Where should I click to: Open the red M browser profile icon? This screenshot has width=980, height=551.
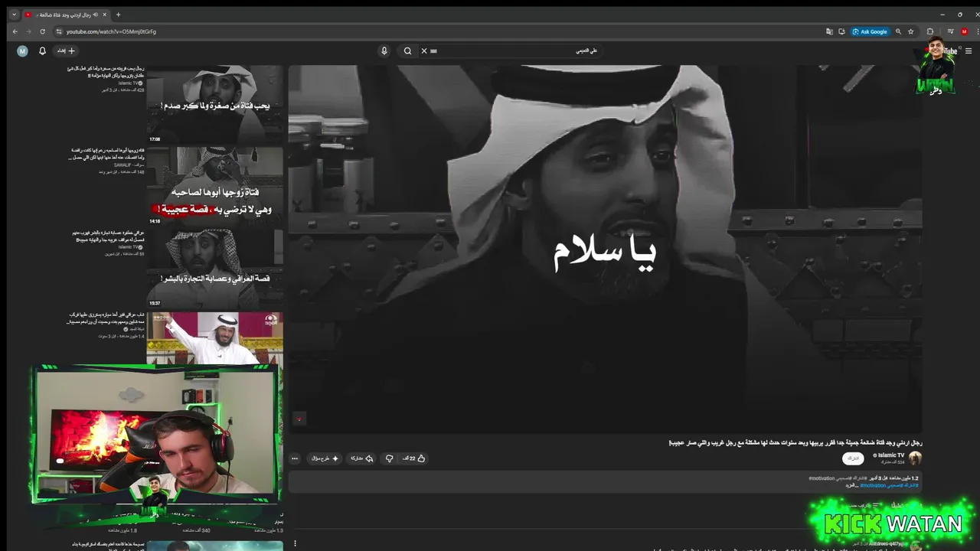(965, 31)
